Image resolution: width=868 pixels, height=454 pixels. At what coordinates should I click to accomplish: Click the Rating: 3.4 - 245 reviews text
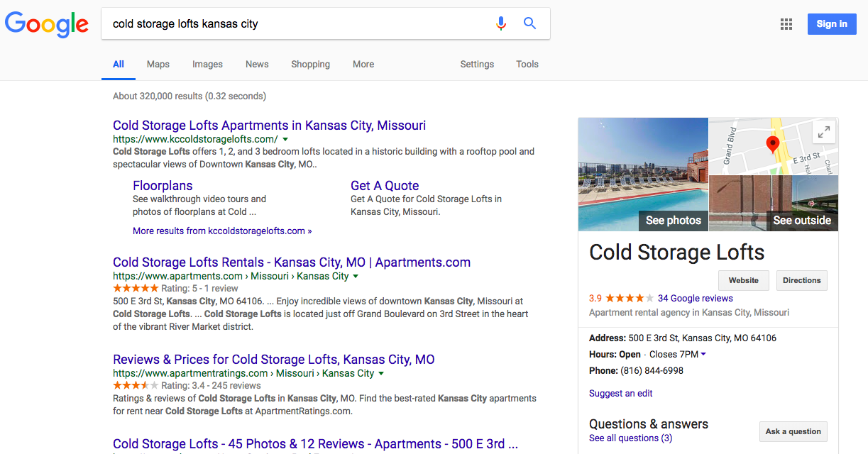(211, 386)
